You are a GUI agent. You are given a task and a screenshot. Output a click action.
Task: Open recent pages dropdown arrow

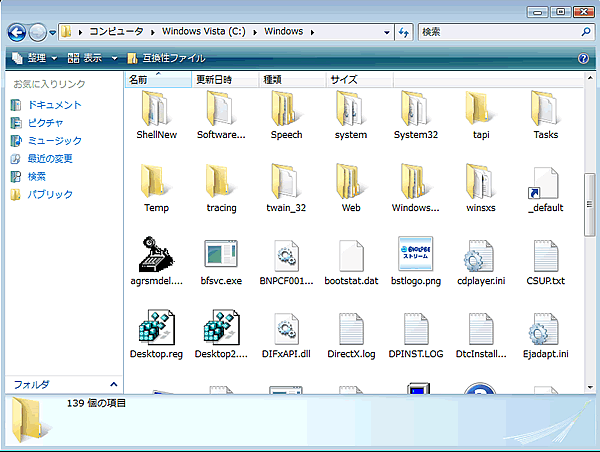coord(52,33)
